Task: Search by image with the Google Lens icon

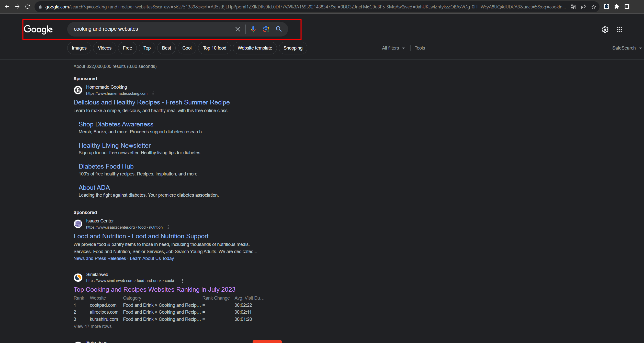Action: tap(266, 29)
